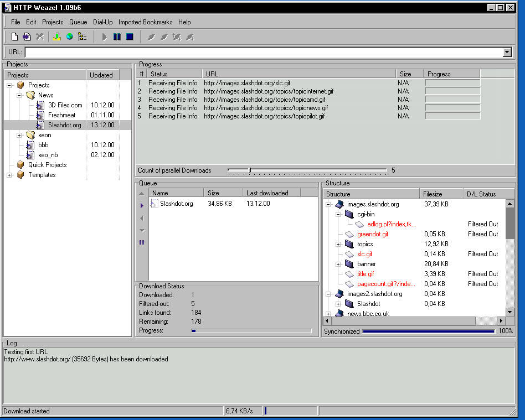This screenshot has height=420, width=525.
Task: Click the crossed tools icon in toolbar
Action: point(40,37)
